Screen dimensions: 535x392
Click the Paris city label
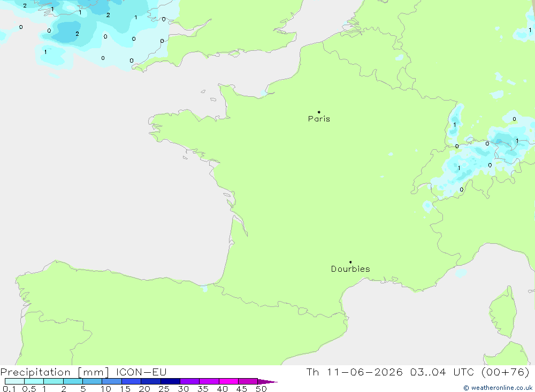tap(319, 119)
